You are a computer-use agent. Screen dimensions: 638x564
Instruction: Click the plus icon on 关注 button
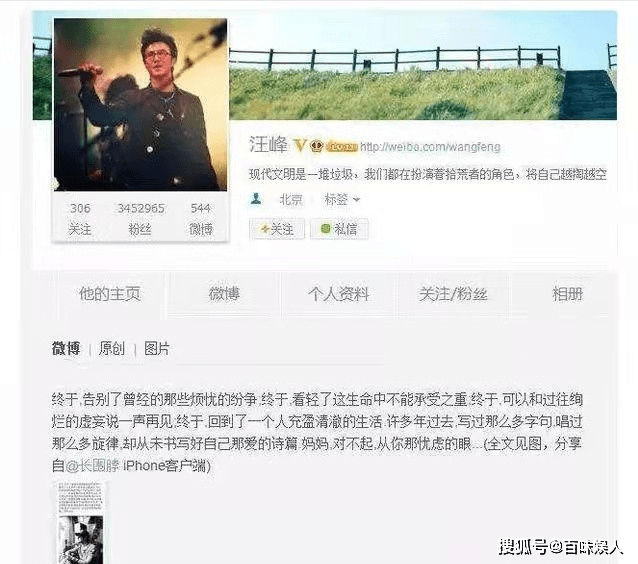(265, 229)
